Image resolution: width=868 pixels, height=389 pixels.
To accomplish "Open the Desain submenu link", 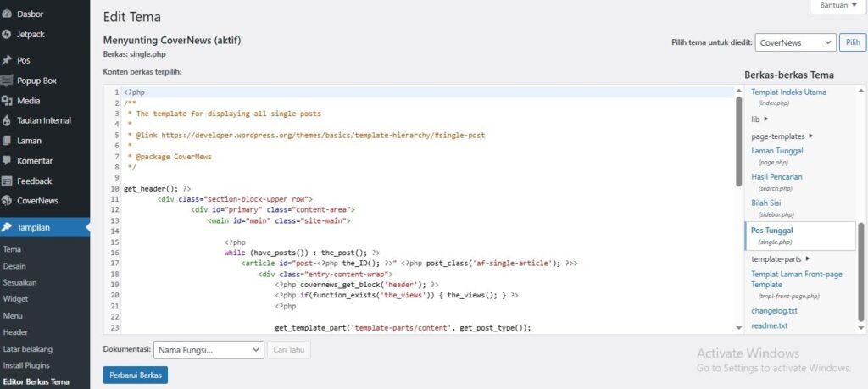I will pos(14,266).
